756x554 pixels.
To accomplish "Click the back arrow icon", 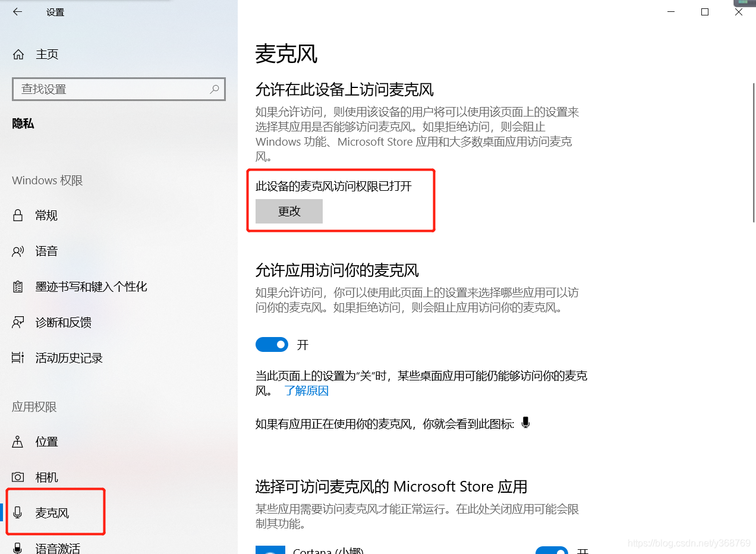I will click(x=17, y=11).
